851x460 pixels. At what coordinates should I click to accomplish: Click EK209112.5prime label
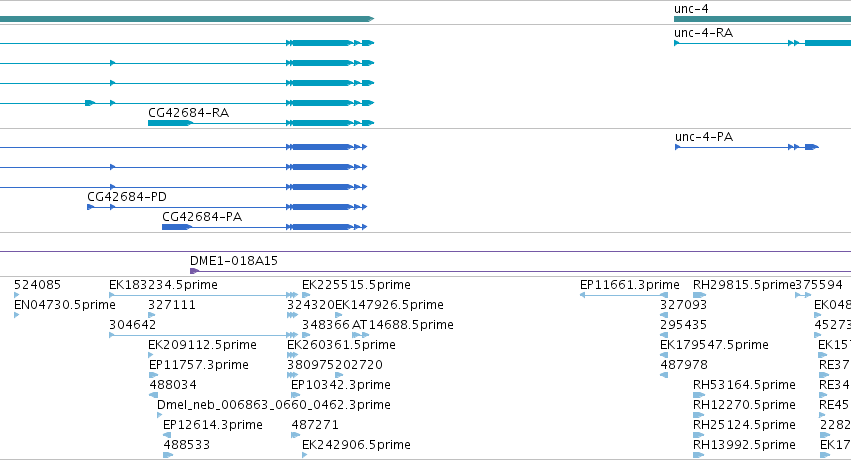point(202,345)
